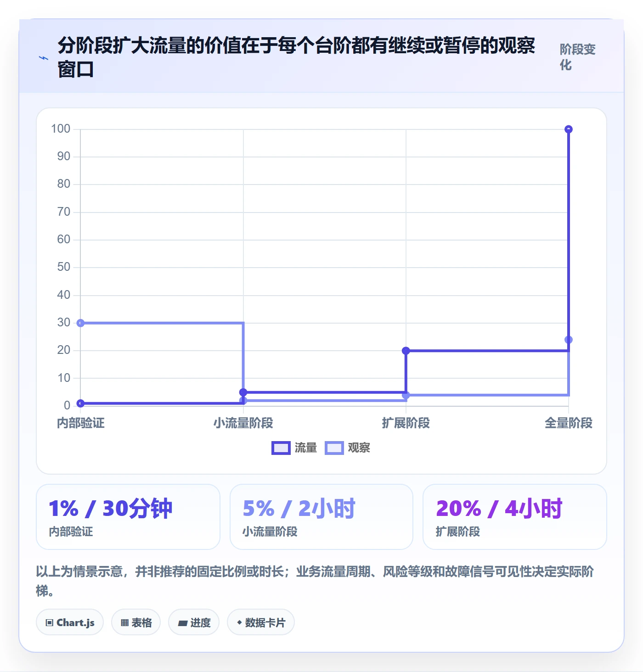Click the disclaimer note starting with 以上为情景示意
This screenshot has height=672, width=643.
(315, 581)
